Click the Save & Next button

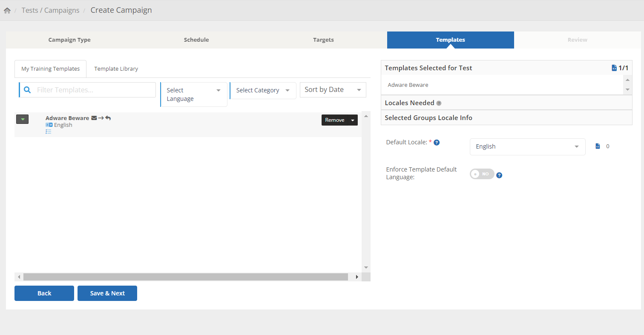(107, 293)
